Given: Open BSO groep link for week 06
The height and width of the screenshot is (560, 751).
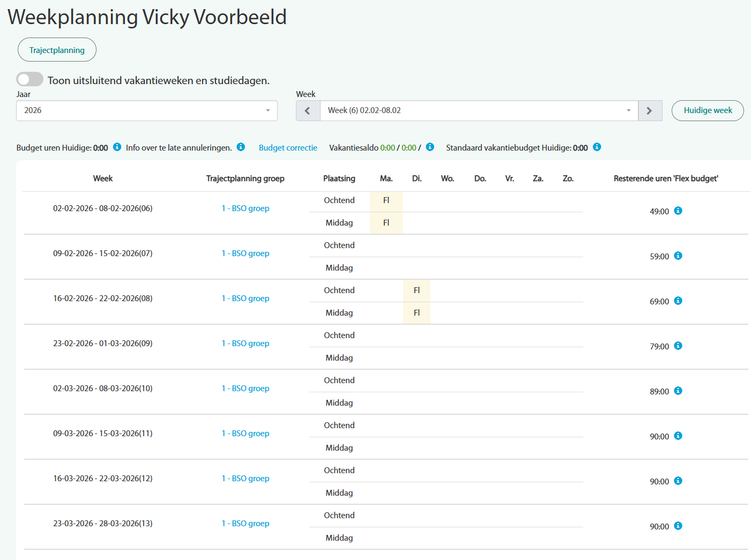Looking at the screenshot, I should tap(246, 208).
